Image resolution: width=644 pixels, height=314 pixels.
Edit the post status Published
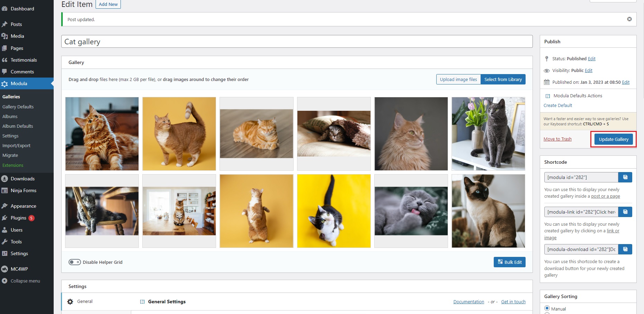click(x=591, y=59)
